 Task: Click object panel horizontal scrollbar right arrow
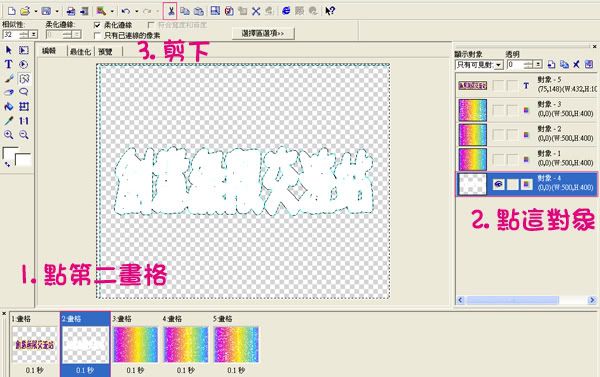[x=592, y=300]
